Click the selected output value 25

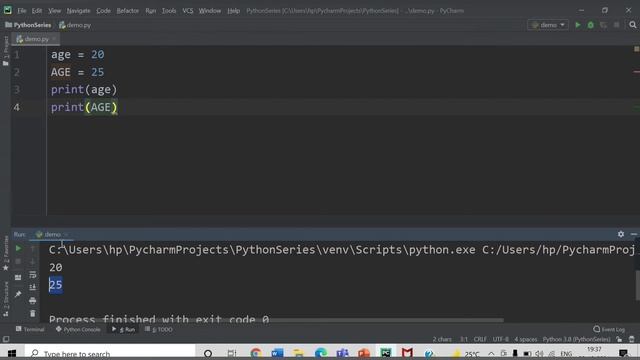click(x=56, y=284)
